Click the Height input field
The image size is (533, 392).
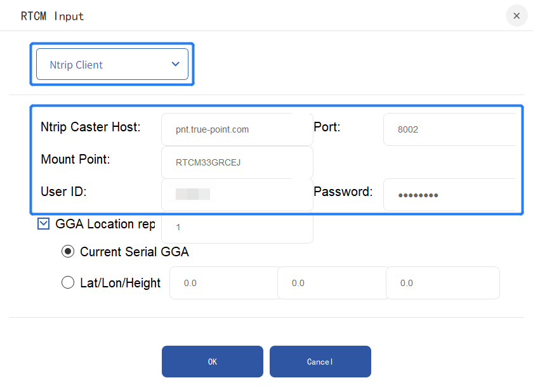click(x=442, y=283)
